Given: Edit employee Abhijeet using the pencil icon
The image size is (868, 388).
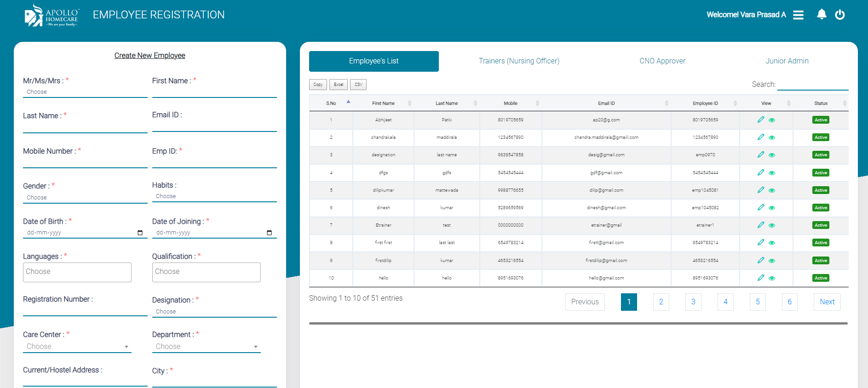Looking at the screenshot, I should 760,120.
